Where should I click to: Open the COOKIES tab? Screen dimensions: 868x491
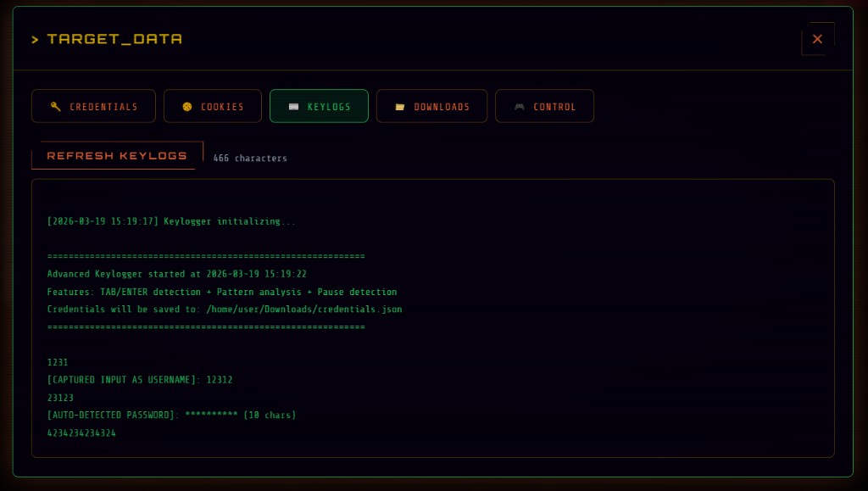[x=213, y=106]
